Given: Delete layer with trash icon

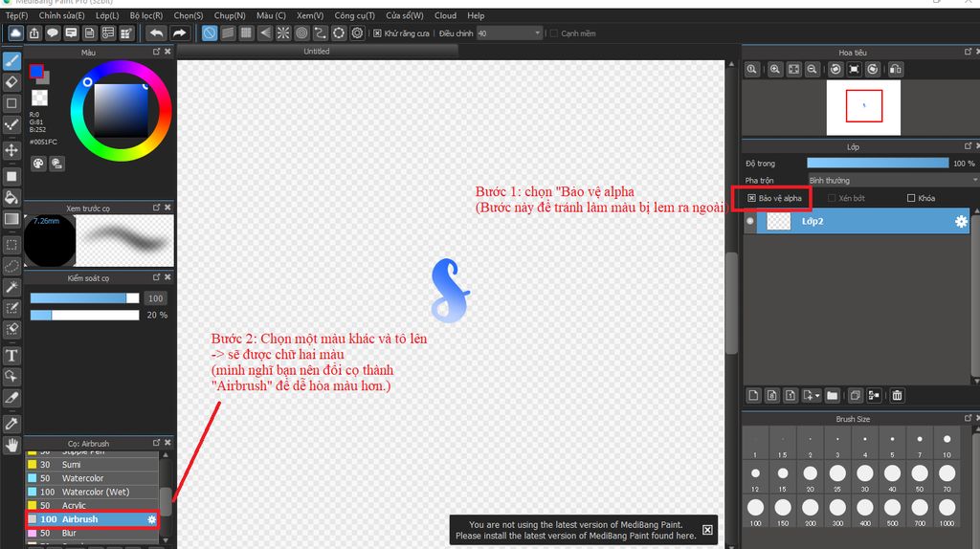Looking at the screenshot, I should pyautogui.click(x=897, y=395).
